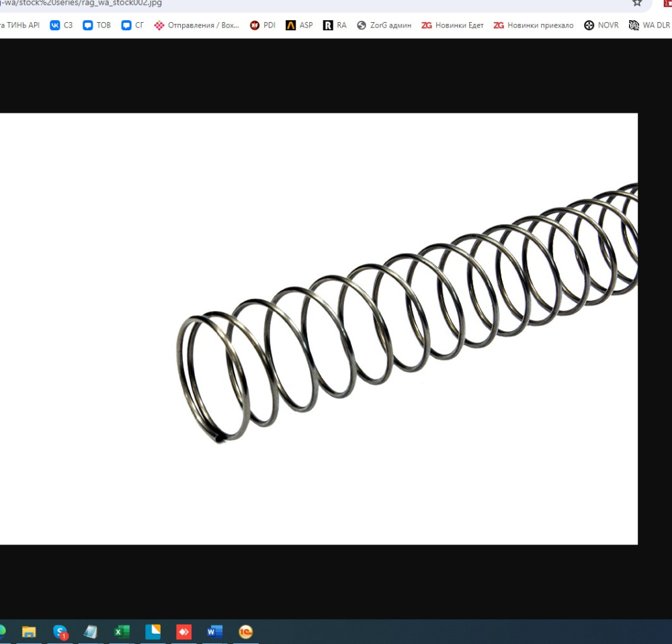Switch to Word on the taskbar
Image resolution: width=672 pixels, height=644 pixels.
pyautogui.click(x=215, y=632)
